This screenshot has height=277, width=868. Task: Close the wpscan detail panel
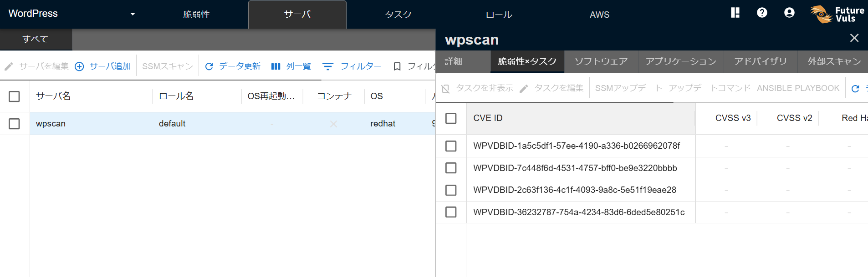click(854, 38)
